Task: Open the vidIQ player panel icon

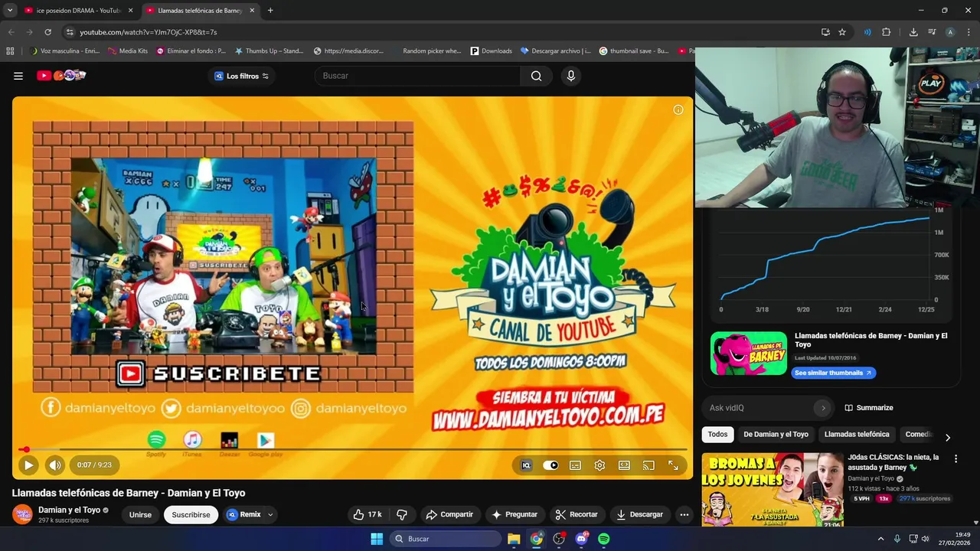Action: click(527, 465)
